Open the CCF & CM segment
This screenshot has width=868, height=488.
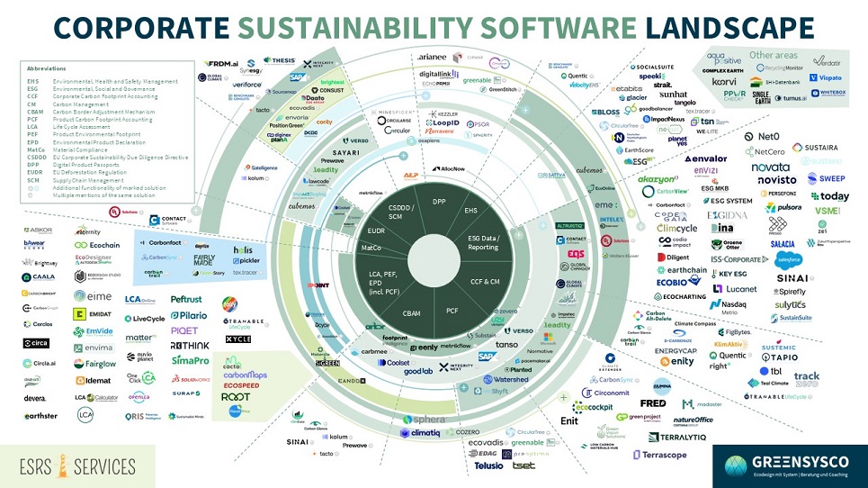pyautogui.click(x=485, y=282)
